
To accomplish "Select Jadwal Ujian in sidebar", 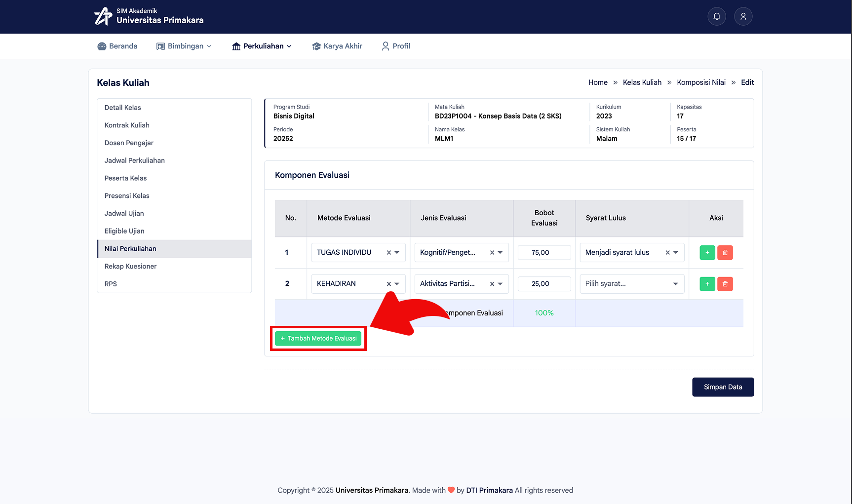I will tap(174, 213).
